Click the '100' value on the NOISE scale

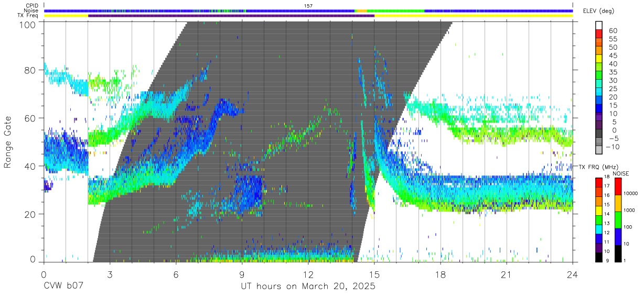(x=627, y=227)
